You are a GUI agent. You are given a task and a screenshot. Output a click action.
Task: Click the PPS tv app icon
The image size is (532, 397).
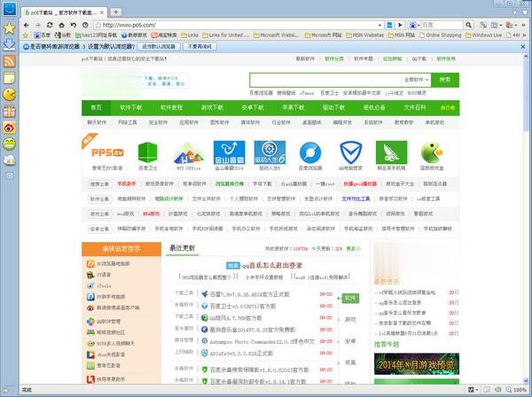click(x=107, y=152)
